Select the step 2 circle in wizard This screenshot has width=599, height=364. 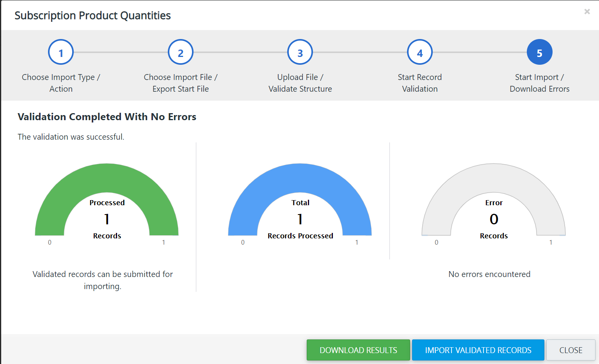[181, 52]
